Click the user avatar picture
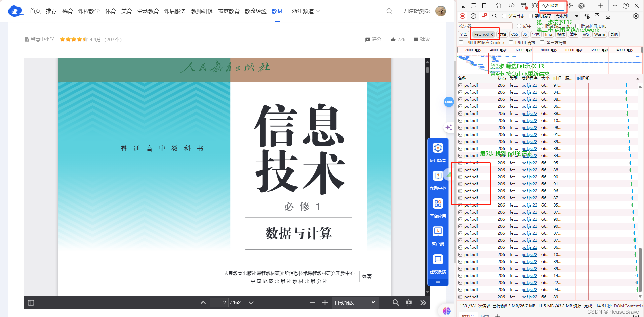 (441, 11)
